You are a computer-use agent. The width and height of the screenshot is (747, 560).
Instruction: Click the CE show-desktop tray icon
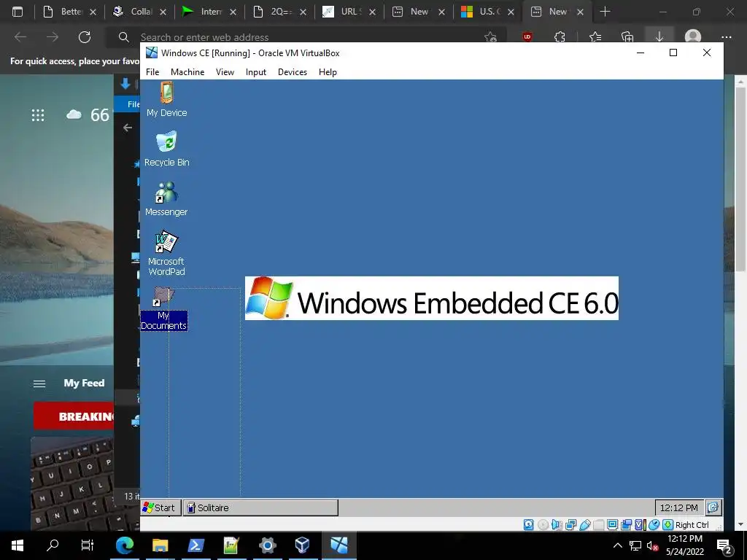click(x=713, y=507)
